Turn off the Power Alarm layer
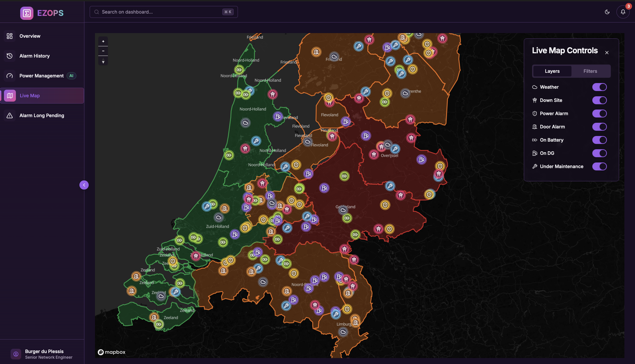The height and width of the screenshot is (364, 635). point(599,114)
